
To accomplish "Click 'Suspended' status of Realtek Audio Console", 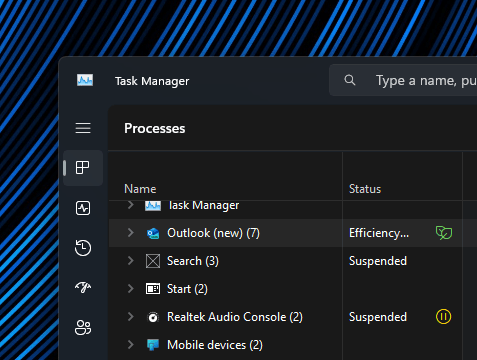I will 378,317.
